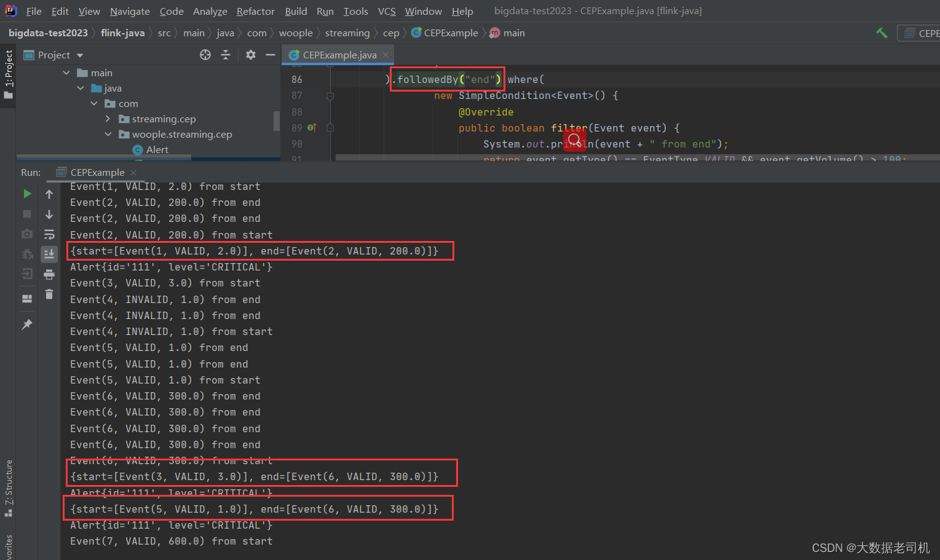
Task: Click the attach debugger bug icon
Action: pos(27,254)
